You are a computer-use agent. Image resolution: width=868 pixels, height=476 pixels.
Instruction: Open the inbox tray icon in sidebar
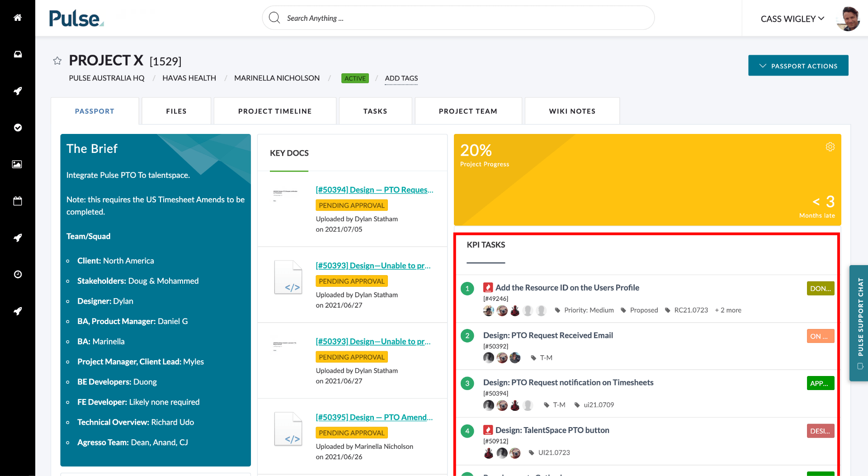[x=18, y=54]
